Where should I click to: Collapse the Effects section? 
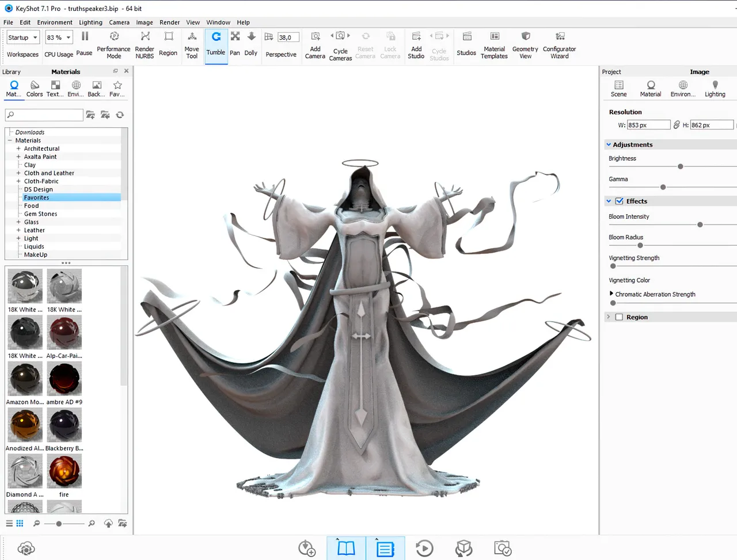coord(609,201)
